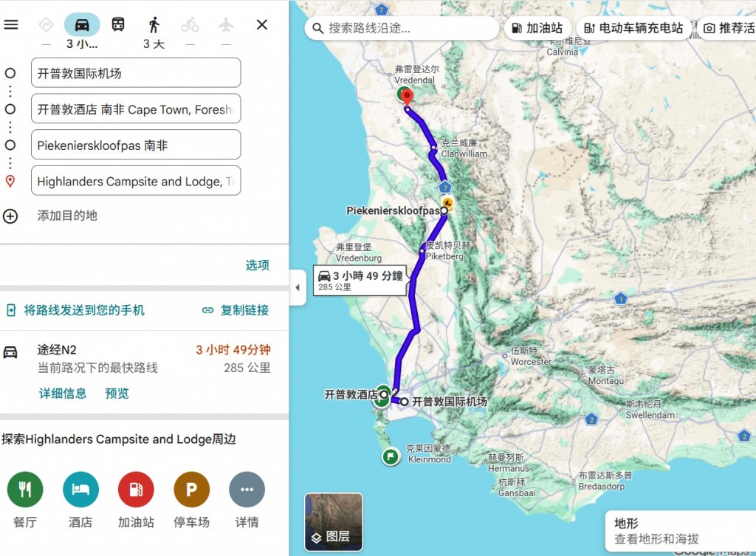Close the directions panel

point(262,24)
